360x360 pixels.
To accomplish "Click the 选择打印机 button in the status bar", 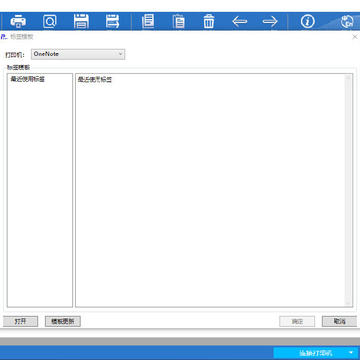I will (315, 353).
